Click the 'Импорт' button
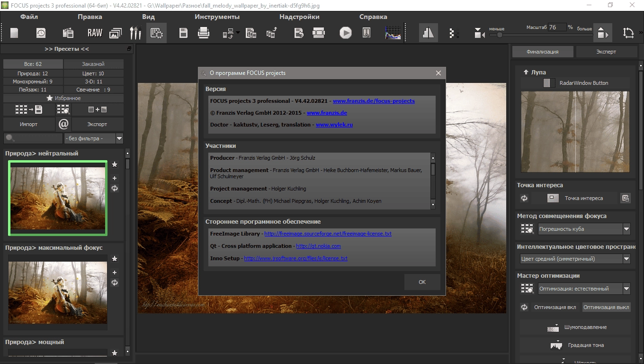Screen dimensions: 644x364 (29, 124)
